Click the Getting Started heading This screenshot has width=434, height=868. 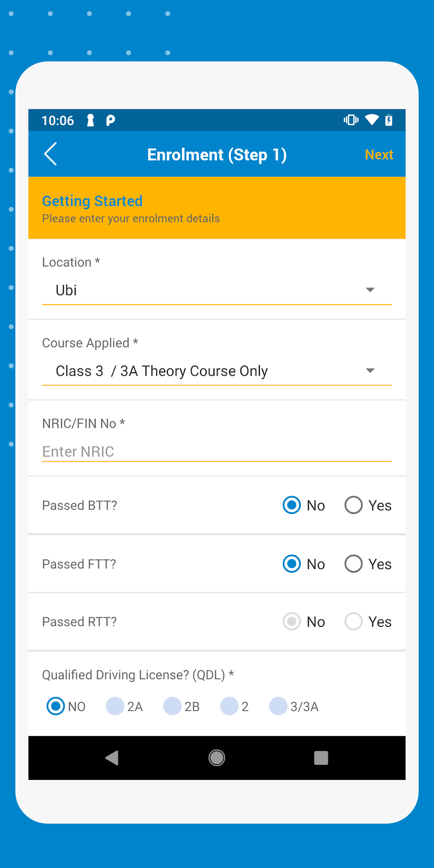click(x=92, y=200)
